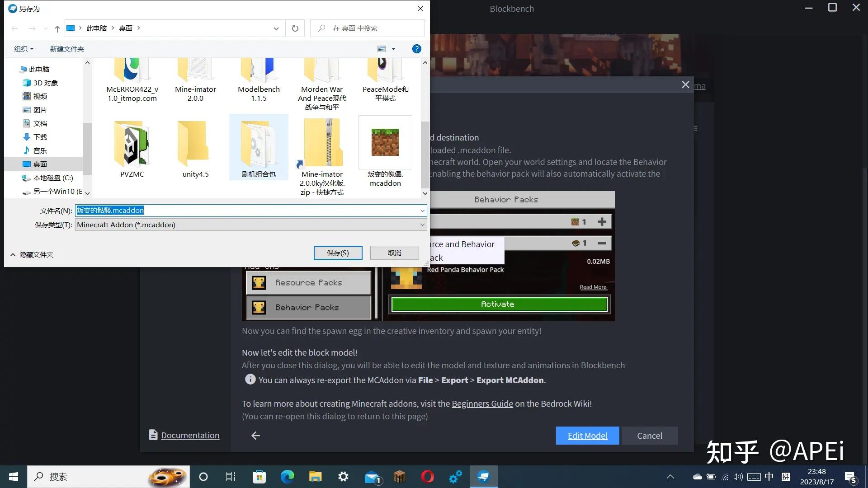Viewport: 868px width, 488px height.
Task: Change the file view layout icon
Action: [x=382, y=49]
